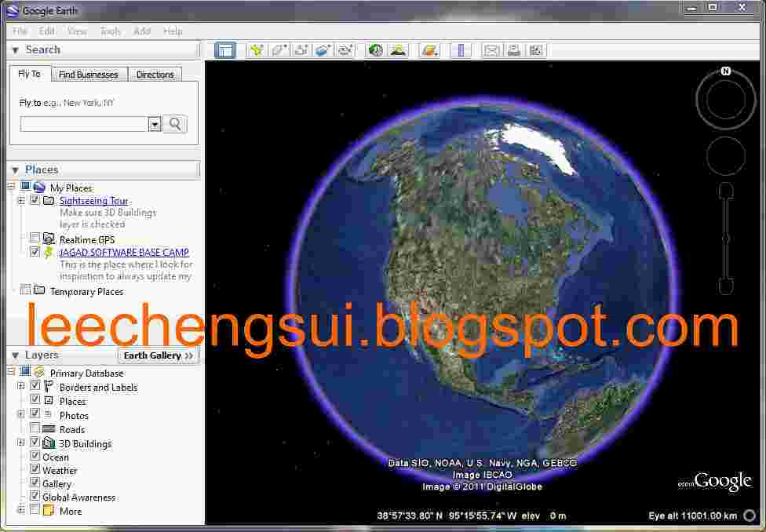Hide the sidebar using the toolbar button
Screen dimensions: 766x532
pos(225,50)
